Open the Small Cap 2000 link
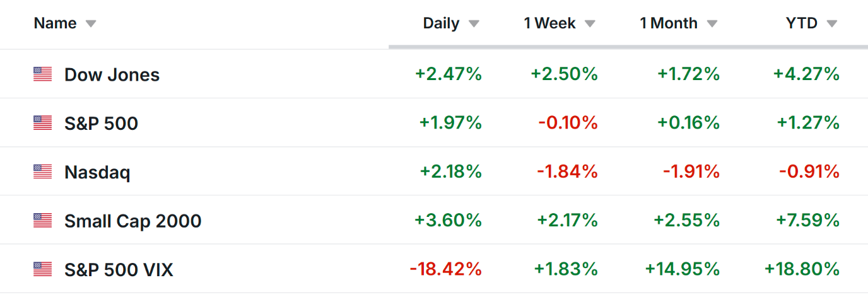Image resolution: width=868 pixels, height=297 pixels. pos(132,221)
